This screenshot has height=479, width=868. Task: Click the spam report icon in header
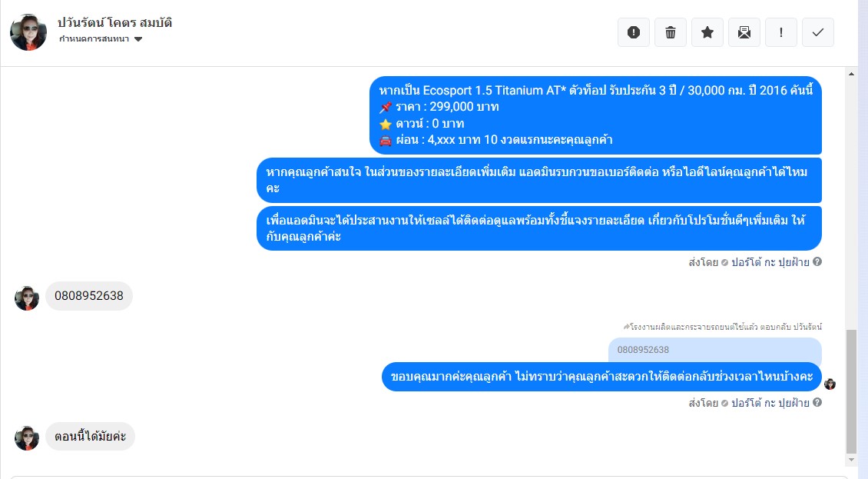pos(633,32)
